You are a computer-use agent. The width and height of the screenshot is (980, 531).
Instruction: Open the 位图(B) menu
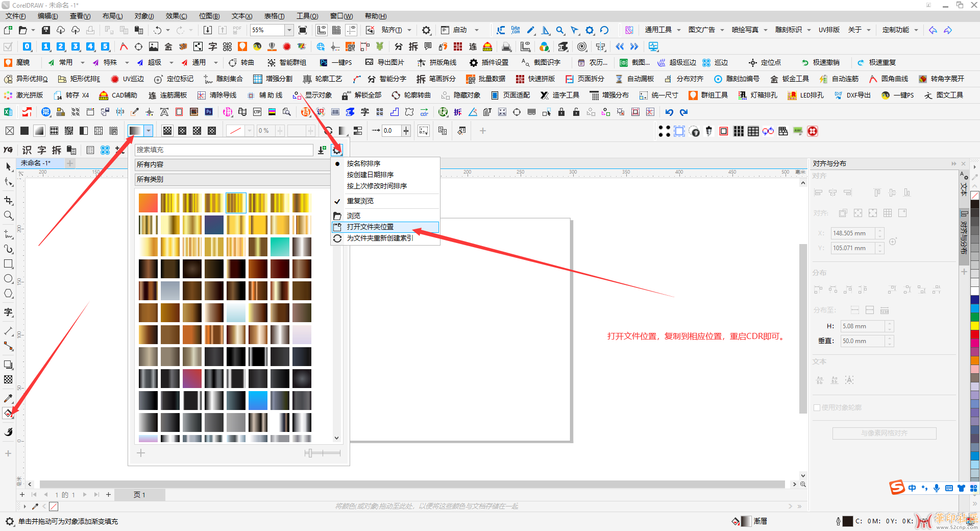[209, 16]
